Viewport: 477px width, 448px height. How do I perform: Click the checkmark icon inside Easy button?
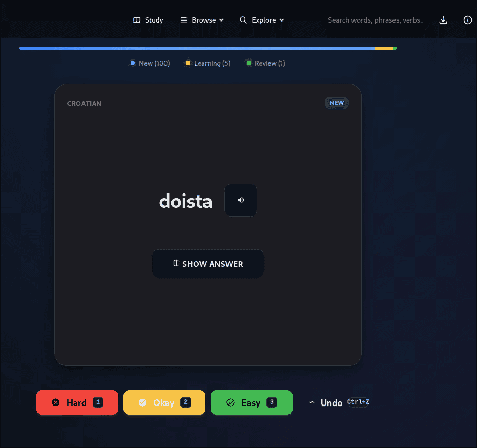tap(231, 402)
